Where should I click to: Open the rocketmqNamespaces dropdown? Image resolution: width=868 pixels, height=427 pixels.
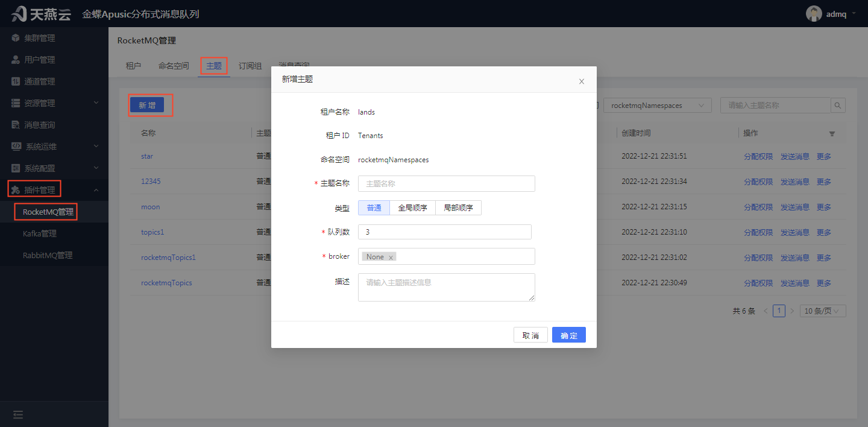point(657,106)
